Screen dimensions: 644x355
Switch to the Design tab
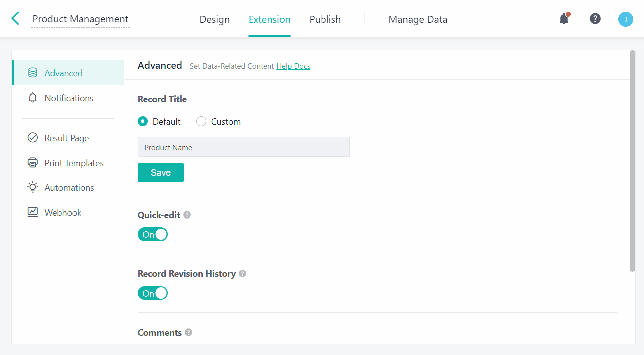215,19
